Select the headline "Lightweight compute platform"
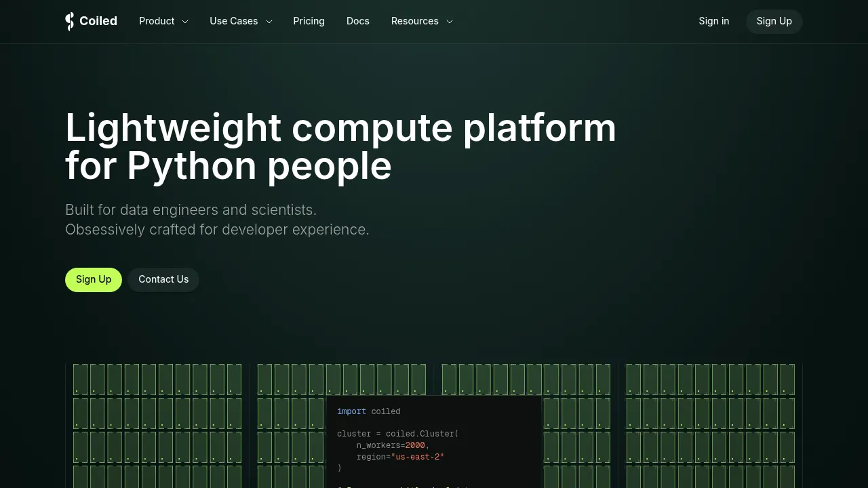Image resolution: width=868 pixels, height=488 pixels. [341, 127]
